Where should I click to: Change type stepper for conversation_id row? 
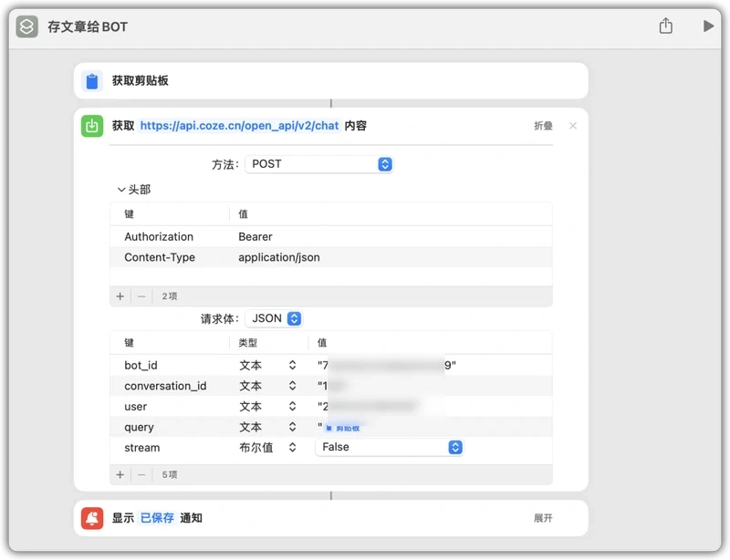292,386
